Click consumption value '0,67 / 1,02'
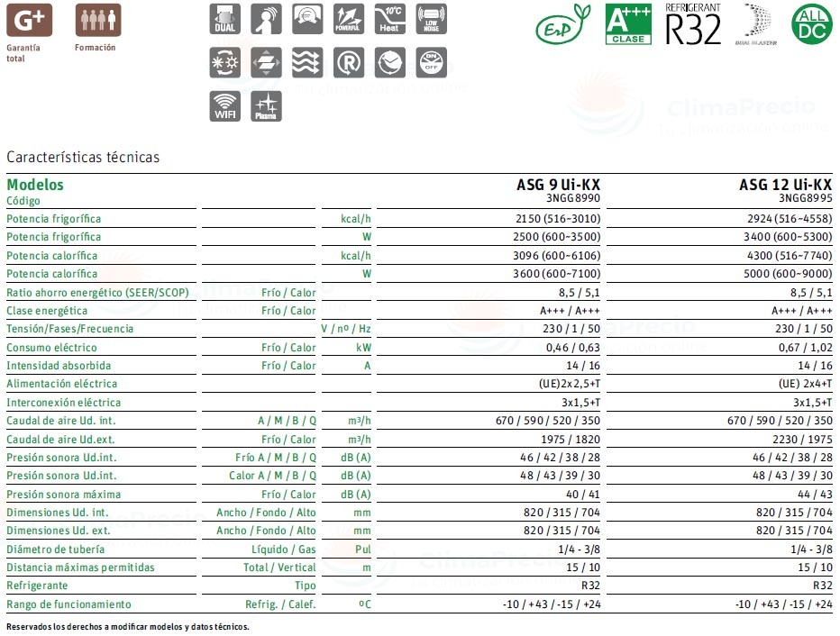 805,348
